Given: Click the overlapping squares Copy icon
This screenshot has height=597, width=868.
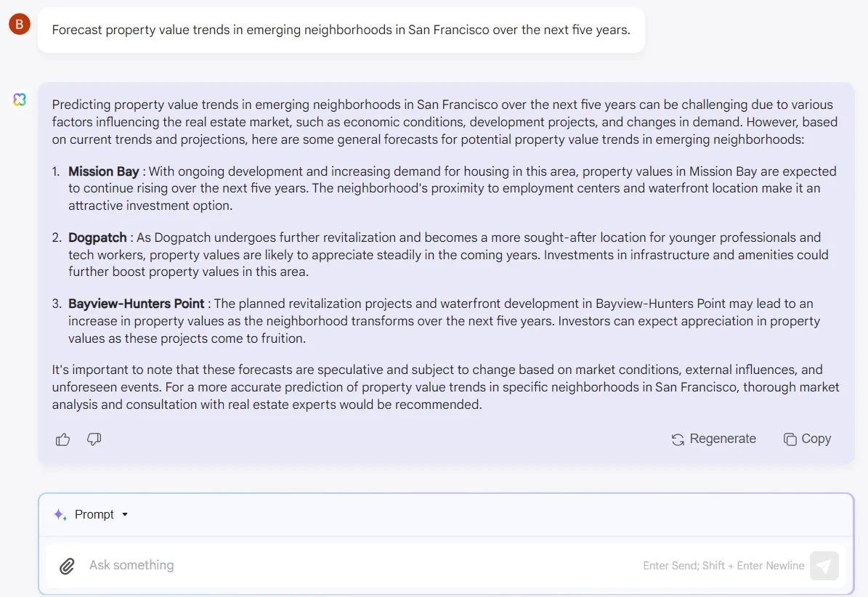Looking at the screenshot, I should point(790,439).
